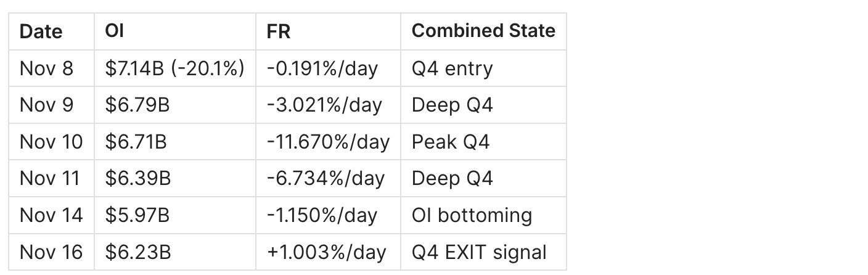The width and height of the screenshot is (868, 275).
Task: Click the $6.23B OI cell
Action: [x=138, y=252]
